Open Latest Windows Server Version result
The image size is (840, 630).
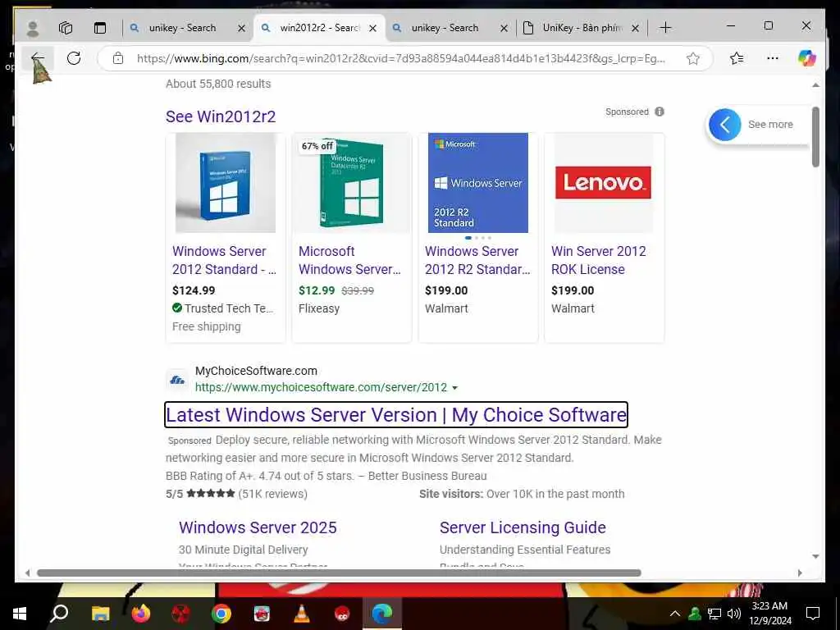396,415
